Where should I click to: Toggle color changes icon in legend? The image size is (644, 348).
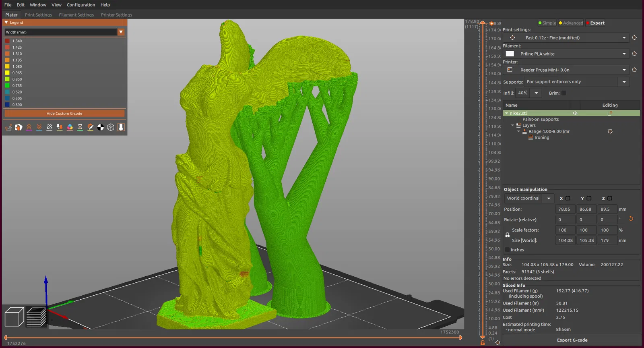70,127
